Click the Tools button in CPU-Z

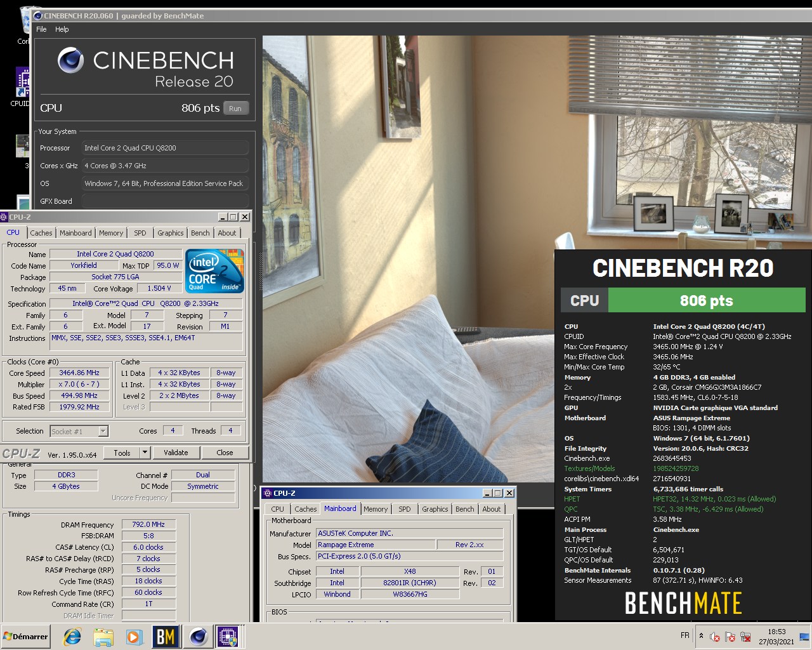pos(122,453)
